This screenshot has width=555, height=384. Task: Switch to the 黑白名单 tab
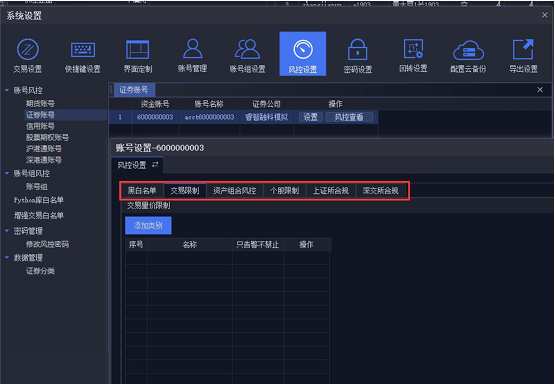tap(142, 191)
